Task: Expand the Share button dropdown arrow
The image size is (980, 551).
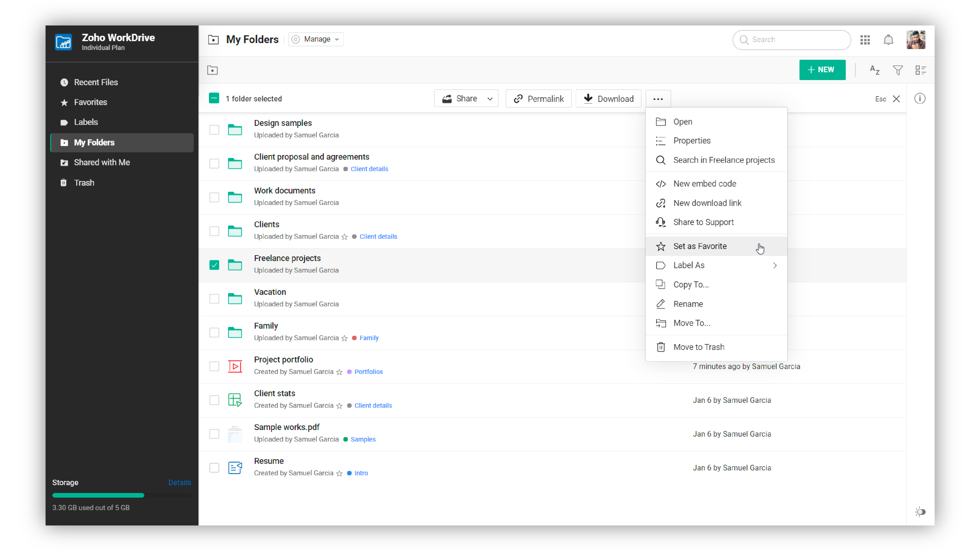Action: pyautogui.click(x=490, y=98)
